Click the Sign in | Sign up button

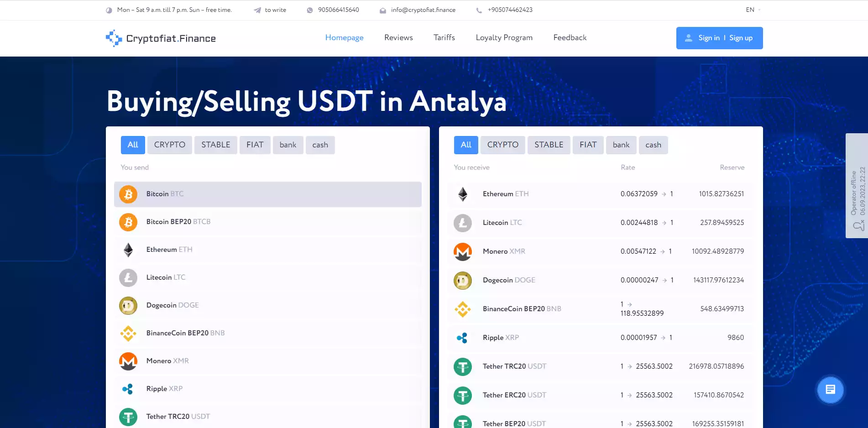tap(720, 38)
